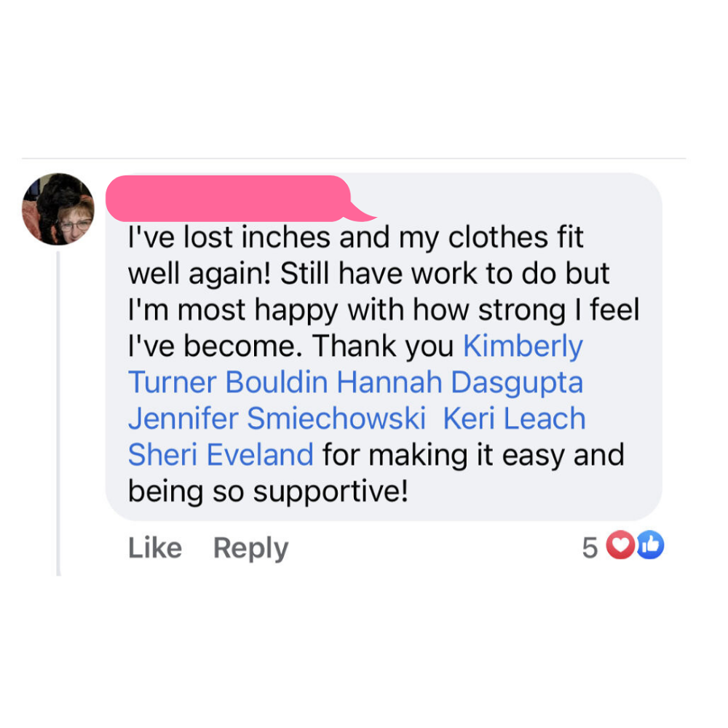Open the reaction count showing 5

590,547
